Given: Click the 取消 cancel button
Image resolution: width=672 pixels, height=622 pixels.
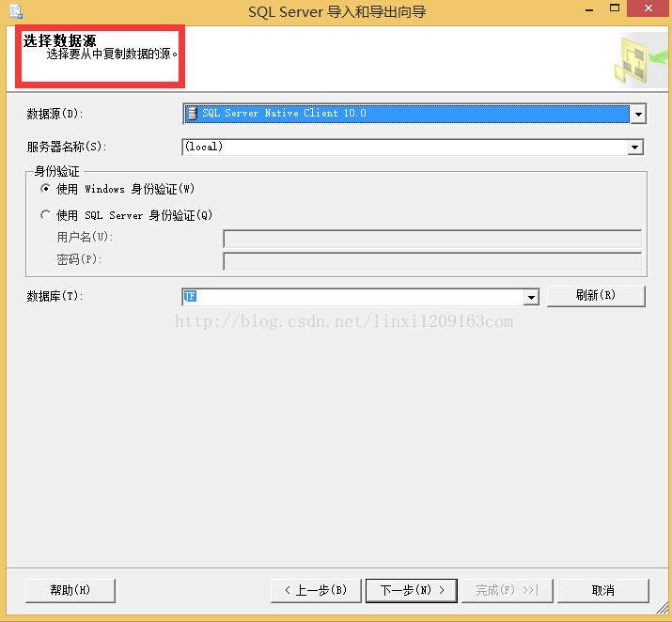Looking at the screenshot, I should [x=603, y=590].
